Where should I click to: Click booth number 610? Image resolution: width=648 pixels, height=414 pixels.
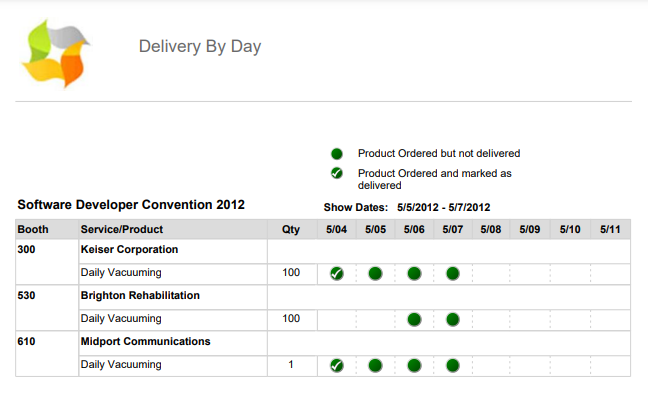click(x=27, y=341)
